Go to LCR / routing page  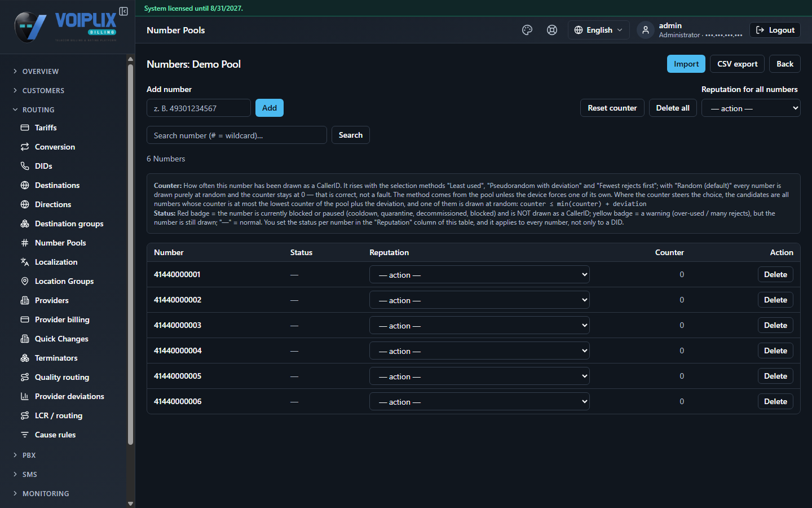point(59,415)
